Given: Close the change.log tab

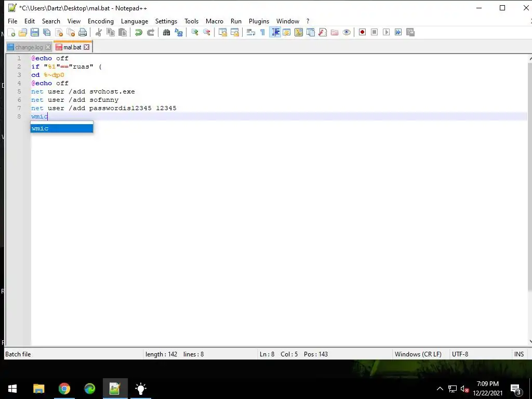Looking at the screenshot, I should (48, 47).
